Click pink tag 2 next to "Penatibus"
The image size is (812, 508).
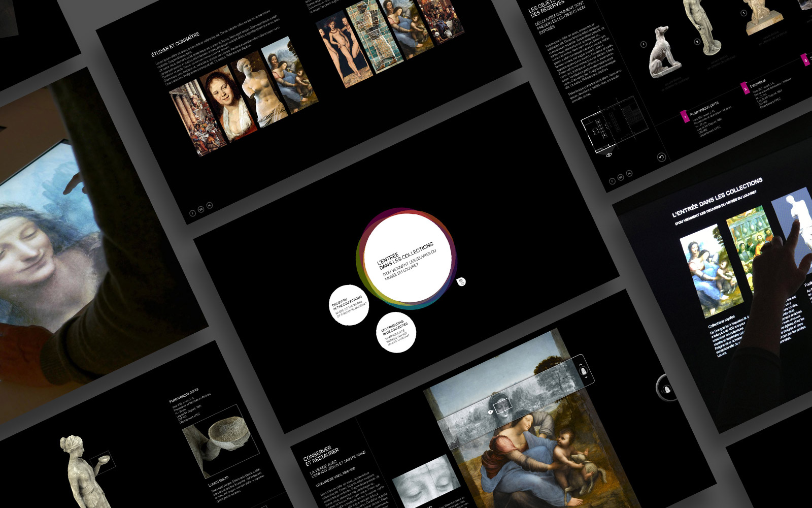pos(745,88)
